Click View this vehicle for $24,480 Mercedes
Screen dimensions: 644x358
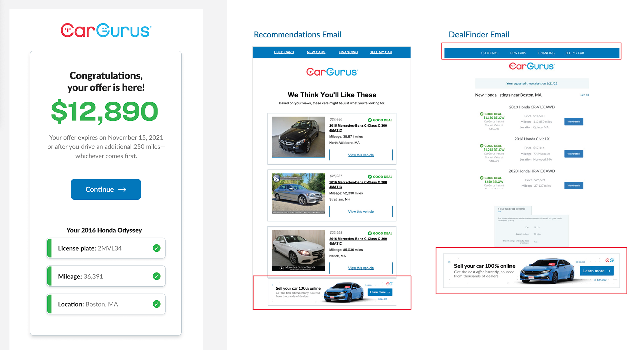tap(361, 155)
